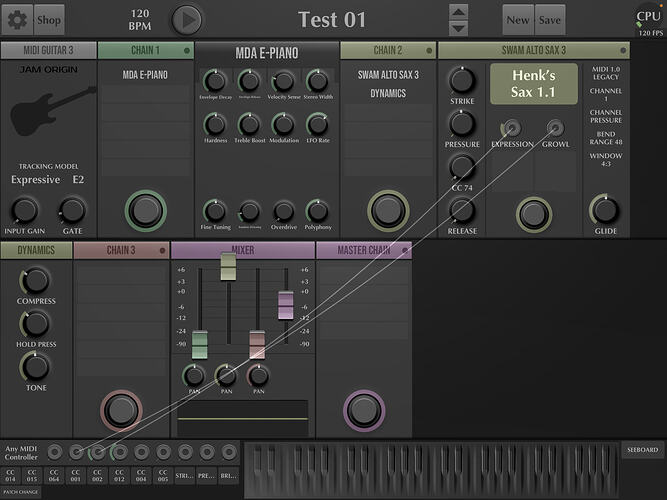Select the Chain 1 header tab

tap(145, 50)
